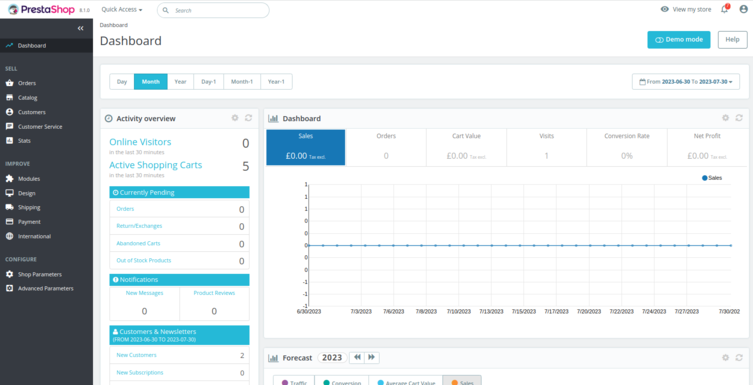753x385 pixels.
Task: Refresh the Activity overview panel
Action: click(x=248, y=118)
